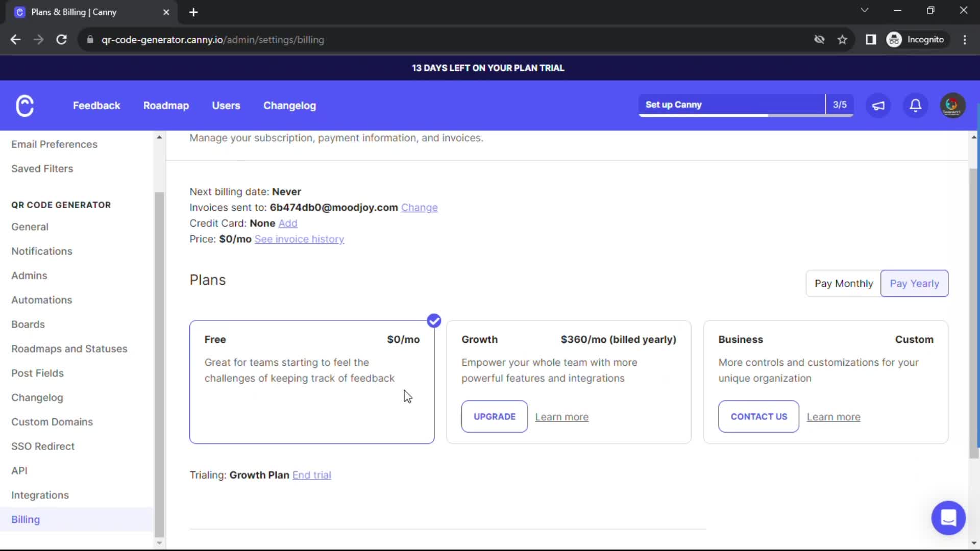The image size is (980, 551).
Task: Select the Free plan checkmark
Action: tap(433, 321)
